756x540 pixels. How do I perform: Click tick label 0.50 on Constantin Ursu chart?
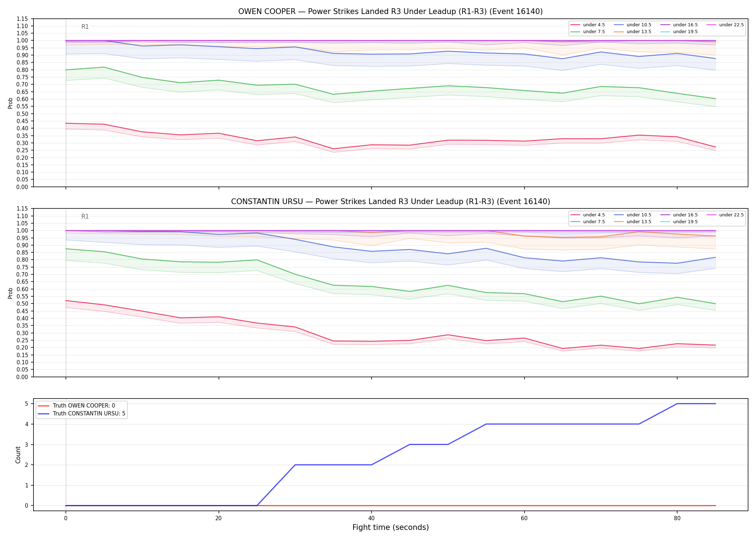pyautogui.click(x=22, y=304)
